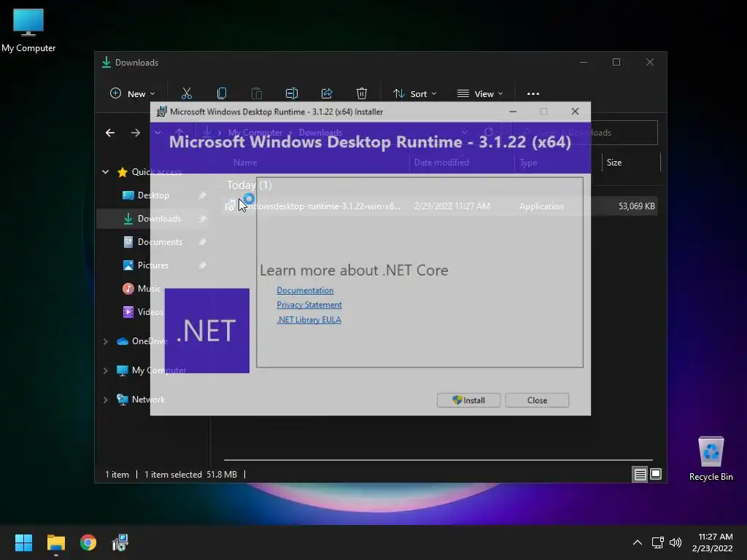Maximize the Downloads Explorer window
The image size is (747, 560).
pyautogui.click(x=616, y=63)
